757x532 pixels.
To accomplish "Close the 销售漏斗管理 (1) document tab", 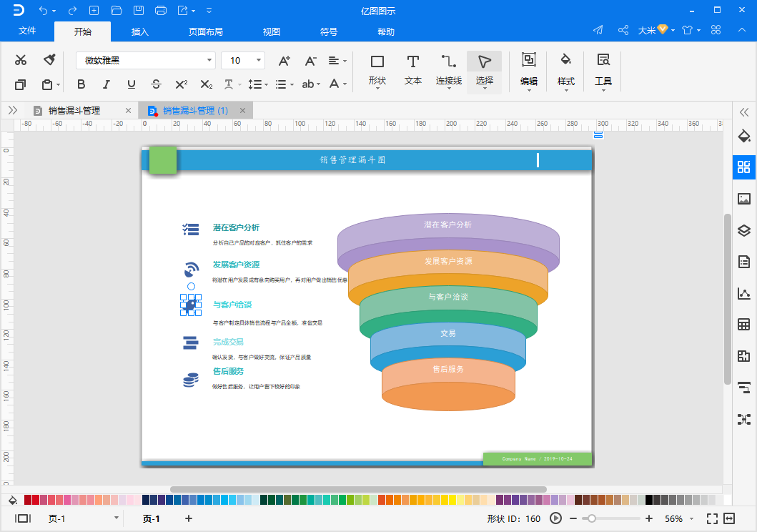I will click(x=243, y=111).
